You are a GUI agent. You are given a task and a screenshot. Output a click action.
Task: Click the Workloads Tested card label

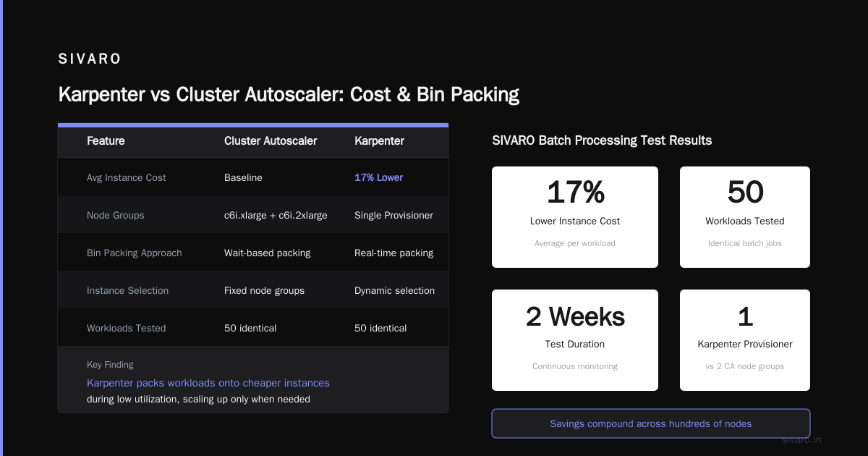[x=745, y=221]
